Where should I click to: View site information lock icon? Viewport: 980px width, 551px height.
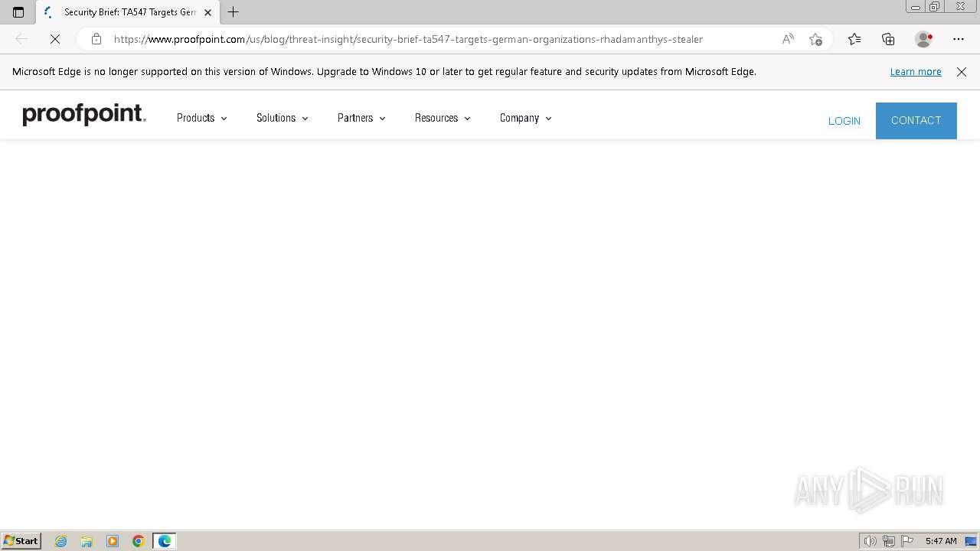(96, 39)
